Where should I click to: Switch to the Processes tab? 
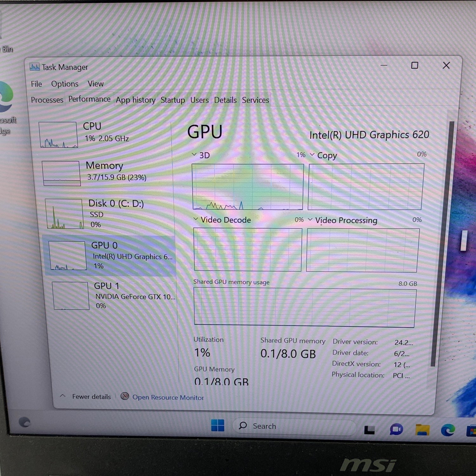[x=47, y=100]
